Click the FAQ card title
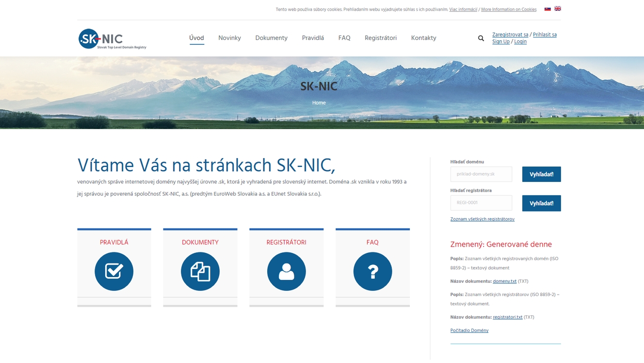 pyautogui.click(x=372, y=242)
